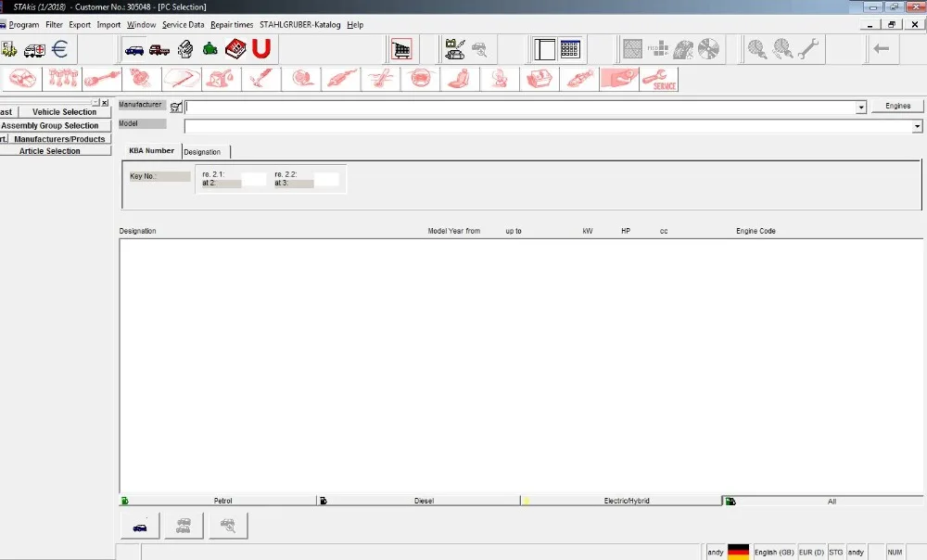Click the grid table view icon

pos(570,50)
